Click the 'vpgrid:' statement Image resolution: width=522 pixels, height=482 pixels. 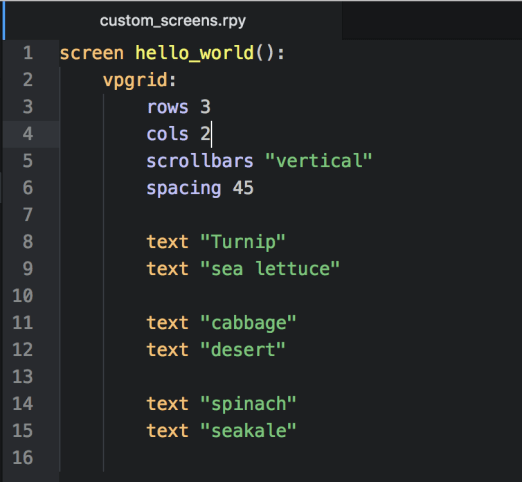coord(140,81)
